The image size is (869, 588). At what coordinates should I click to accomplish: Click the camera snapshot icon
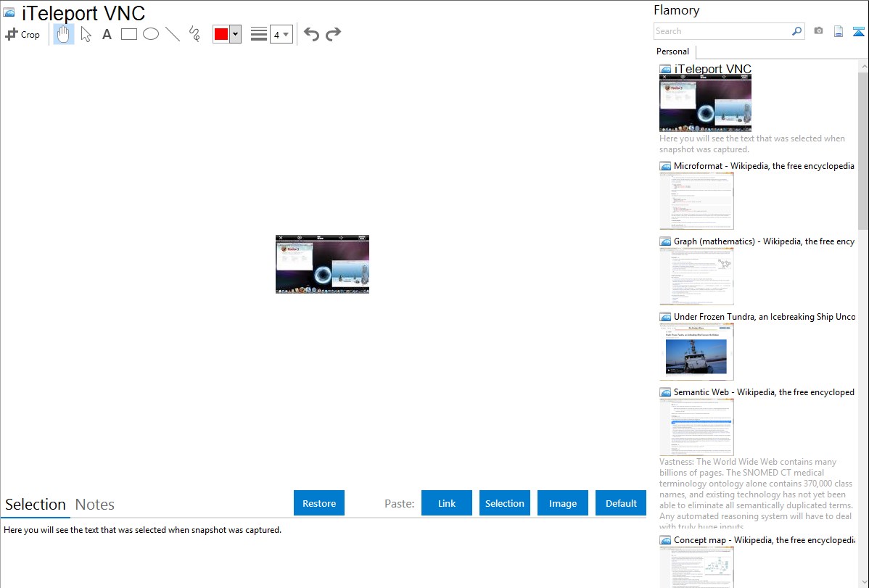pos(818,31)
